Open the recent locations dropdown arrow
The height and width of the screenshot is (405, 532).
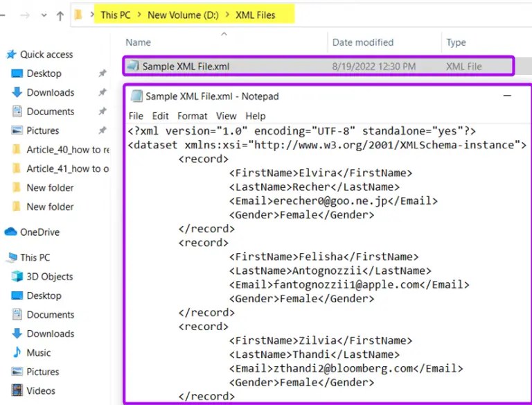44,15
